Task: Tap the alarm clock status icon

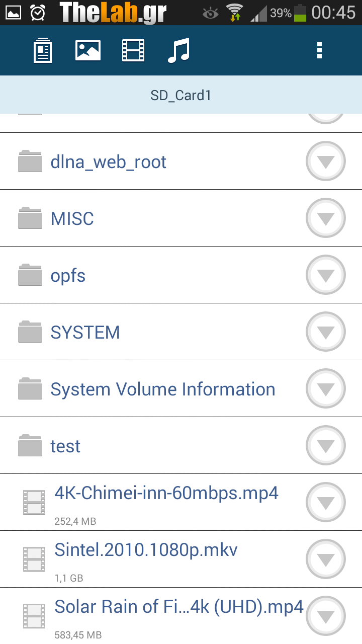Action: click(x=38, y=13)
